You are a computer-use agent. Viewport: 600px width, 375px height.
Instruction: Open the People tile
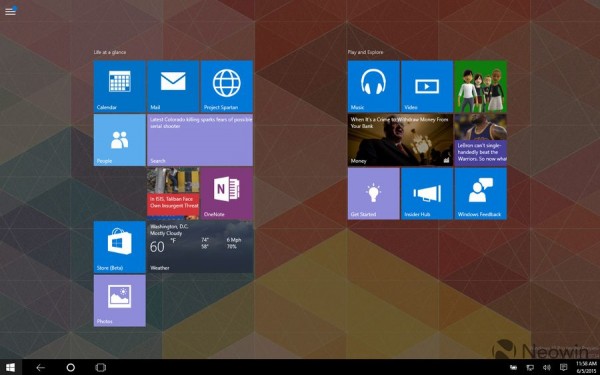(119, 140)
